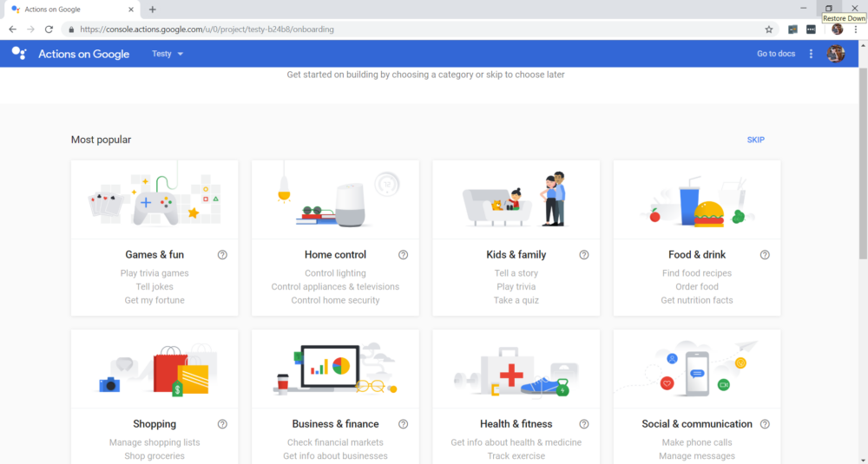Show help for Food & drink
The width and height of the screenshot is (868, 464).
click(765, 255)
